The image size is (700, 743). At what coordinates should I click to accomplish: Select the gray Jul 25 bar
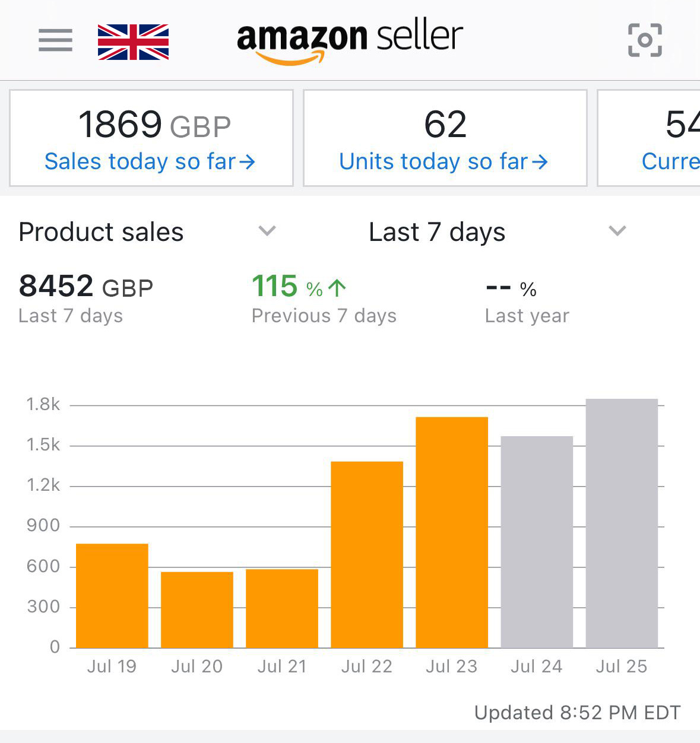coord(622,523)
